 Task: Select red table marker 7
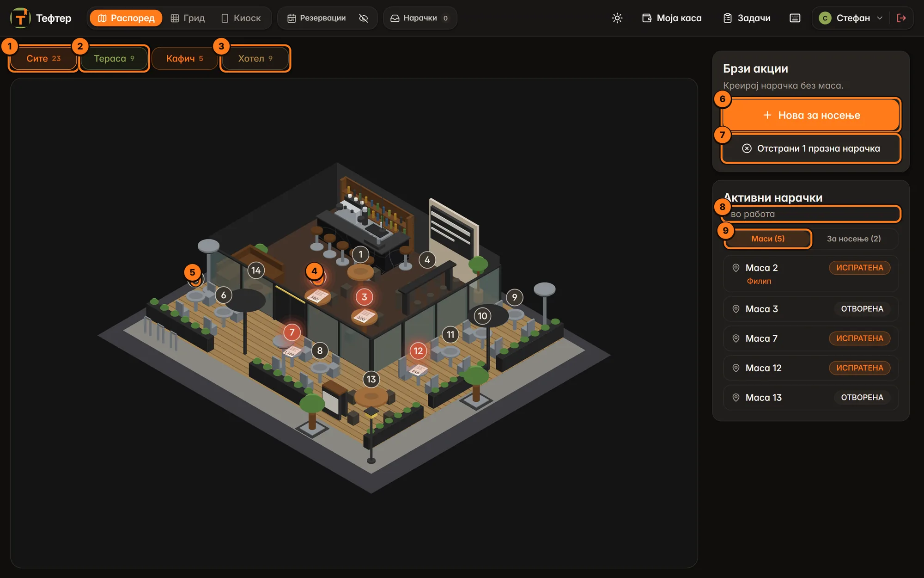click(x=292, y=332)
